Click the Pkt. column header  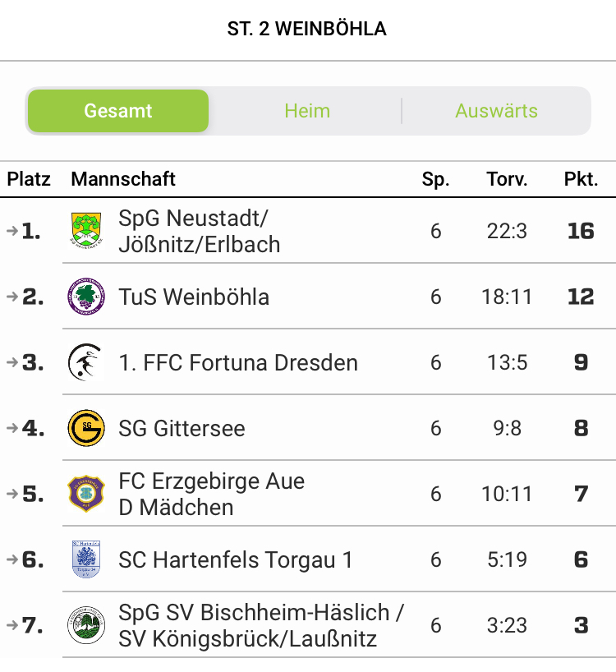coord(581,179)
